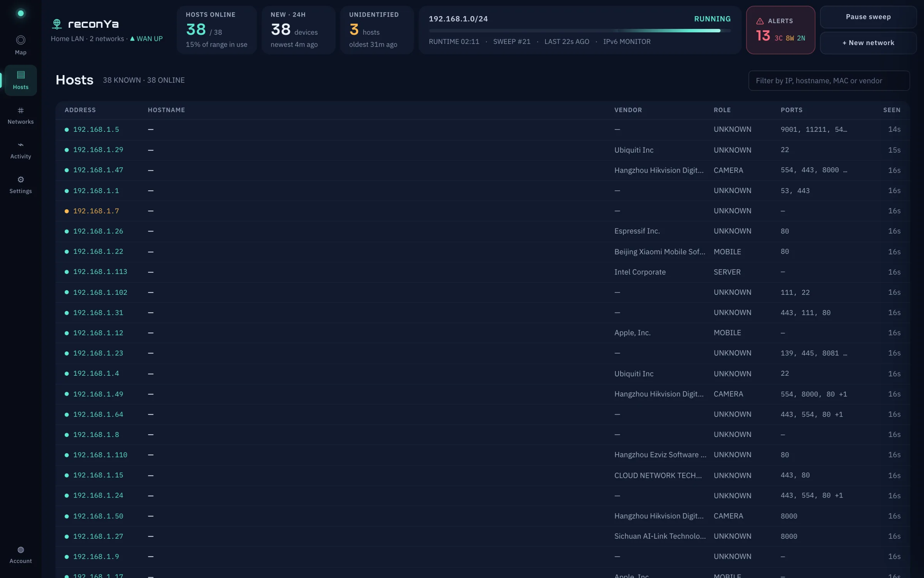Open the Map view in the sidebar

click(21, 45)
